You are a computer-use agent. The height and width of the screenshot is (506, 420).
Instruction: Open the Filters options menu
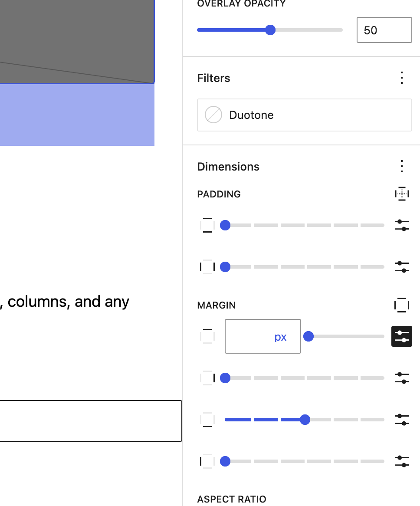pyautogui.click(x=402, y=78)
